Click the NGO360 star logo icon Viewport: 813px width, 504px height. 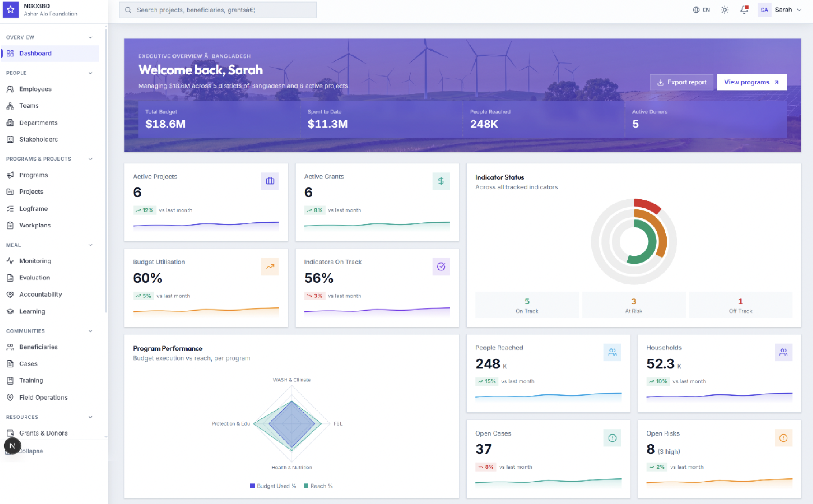11,10
